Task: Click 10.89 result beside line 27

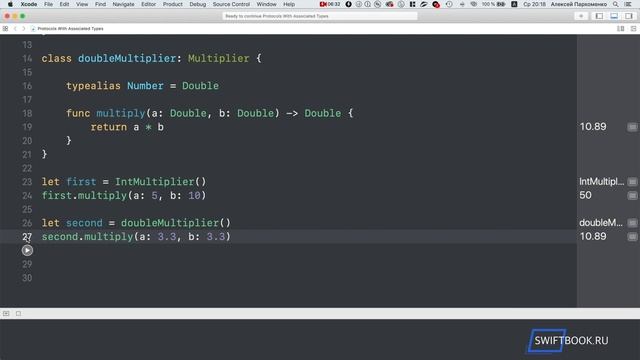Action: [x=593, y=236]
